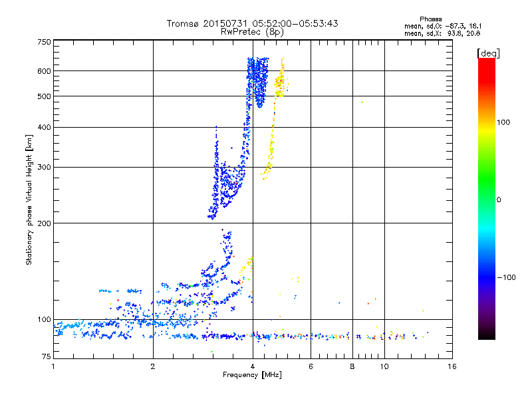Click the x-axis '2' tick label
Image resolution: width=532 pixels, height=399 pixels.
(x=153, y=366)
